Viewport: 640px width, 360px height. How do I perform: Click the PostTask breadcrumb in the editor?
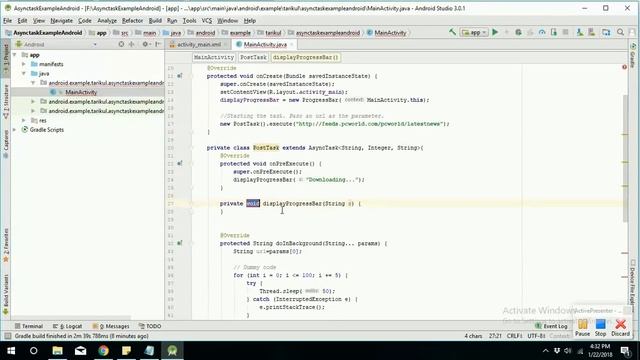pyautogui.click(x=253, y=58)
